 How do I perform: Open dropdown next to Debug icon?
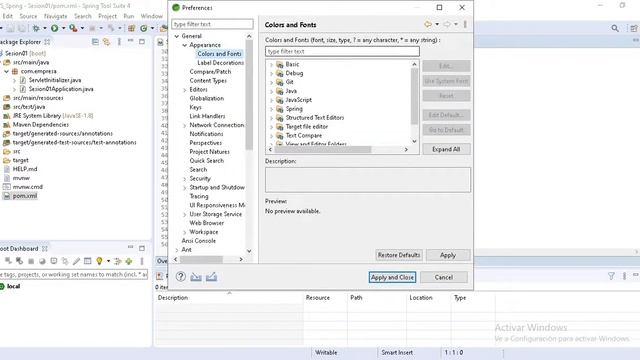(x=44, y=28)
